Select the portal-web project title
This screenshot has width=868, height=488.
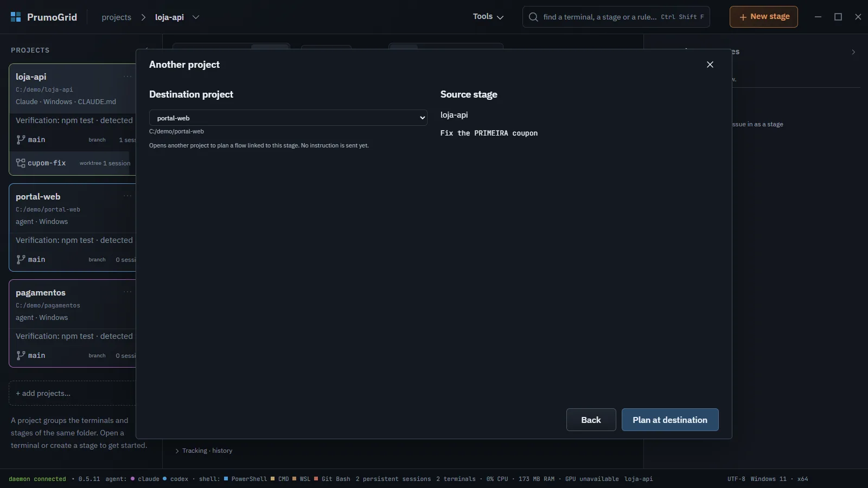coord(38,196)
